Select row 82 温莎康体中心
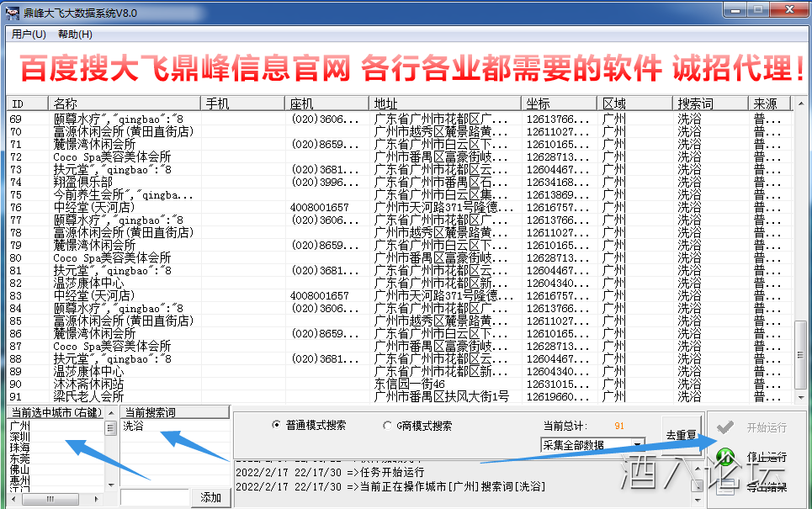This screenshot has height=509, width=812. click(x=399, y=284)
